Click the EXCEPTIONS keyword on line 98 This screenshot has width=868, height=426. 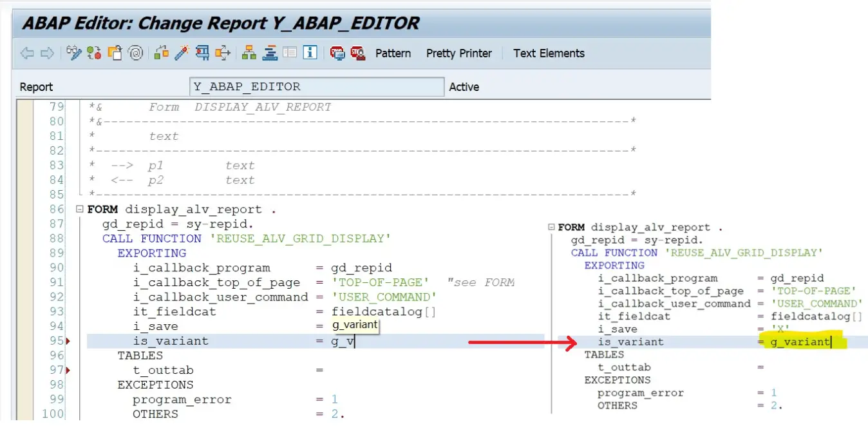[155, 385]
